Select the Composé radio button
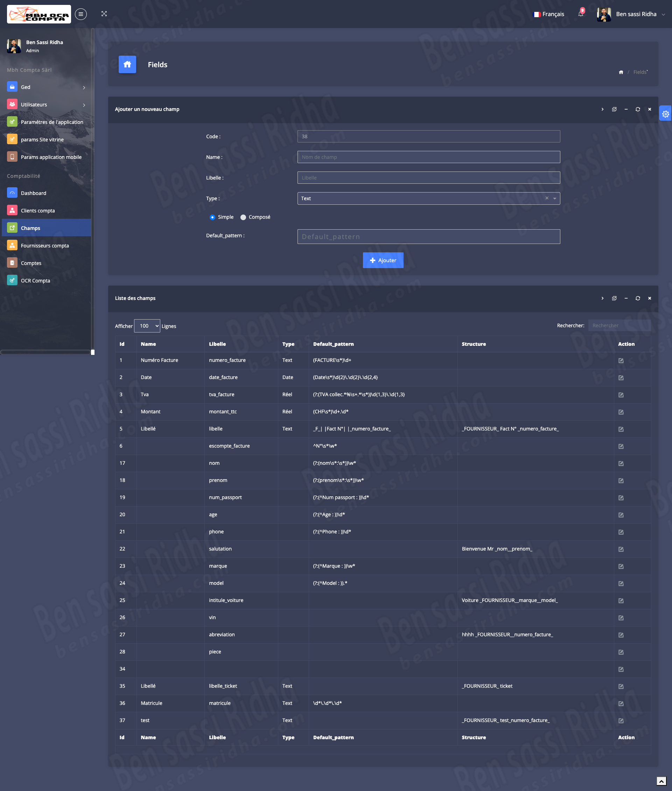The height and width of the screenshot is (791, 672). click(x=243, y=217)
